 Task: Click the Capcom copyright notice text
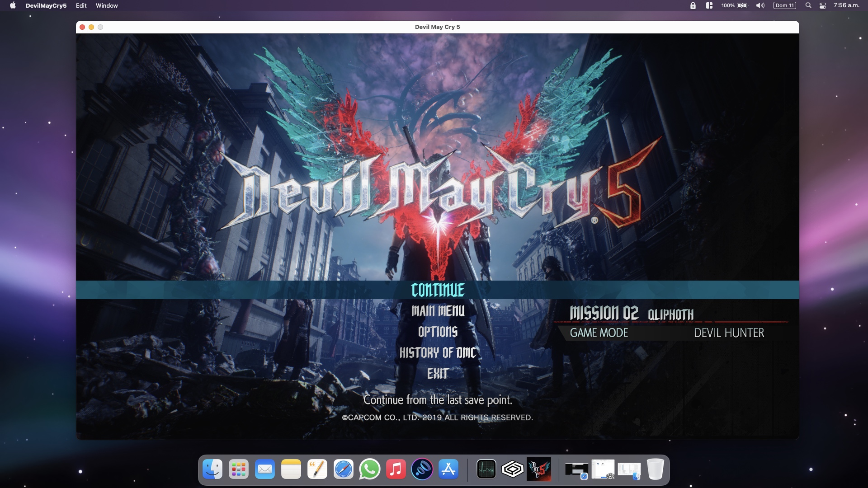click(438, 418)
